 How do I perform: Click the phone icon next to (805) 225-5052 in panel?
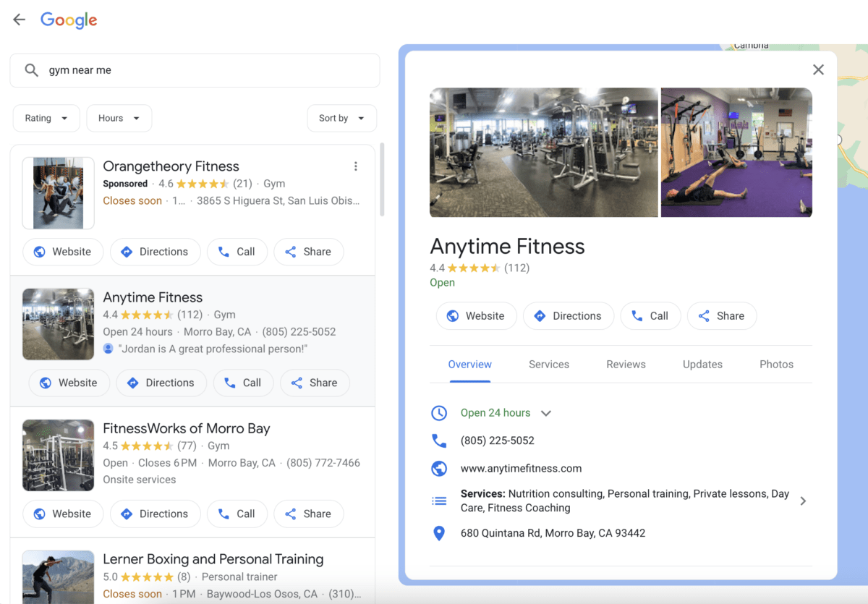click(439, 441)
